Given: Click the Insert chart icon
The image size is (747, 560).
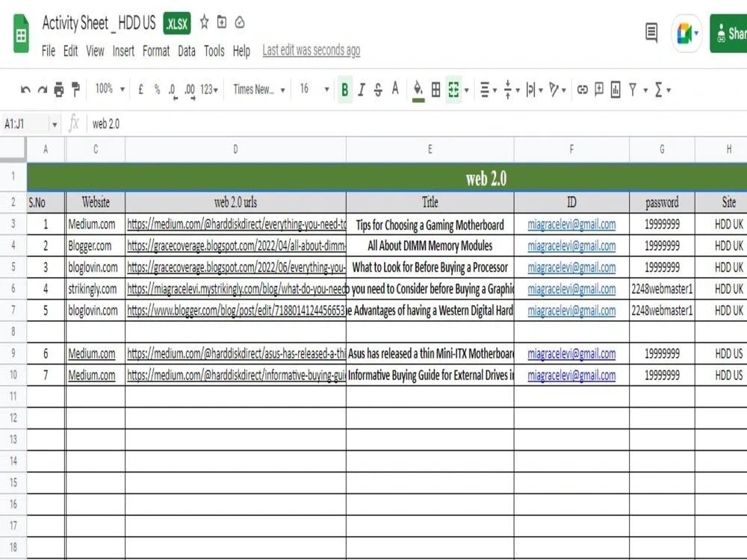Looking at the screenshot, I should (616, 90).
